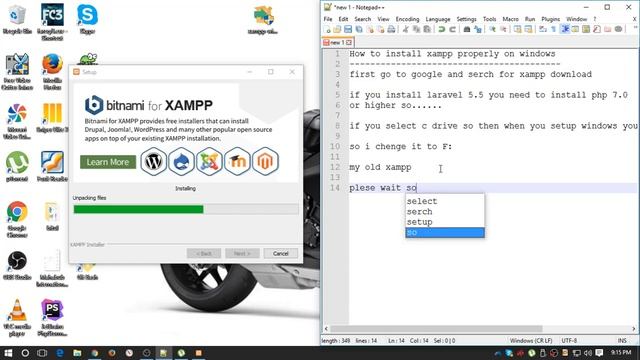
Task: Choose 'setup' from autocomplete list
Action: click(x=444, y=222)
